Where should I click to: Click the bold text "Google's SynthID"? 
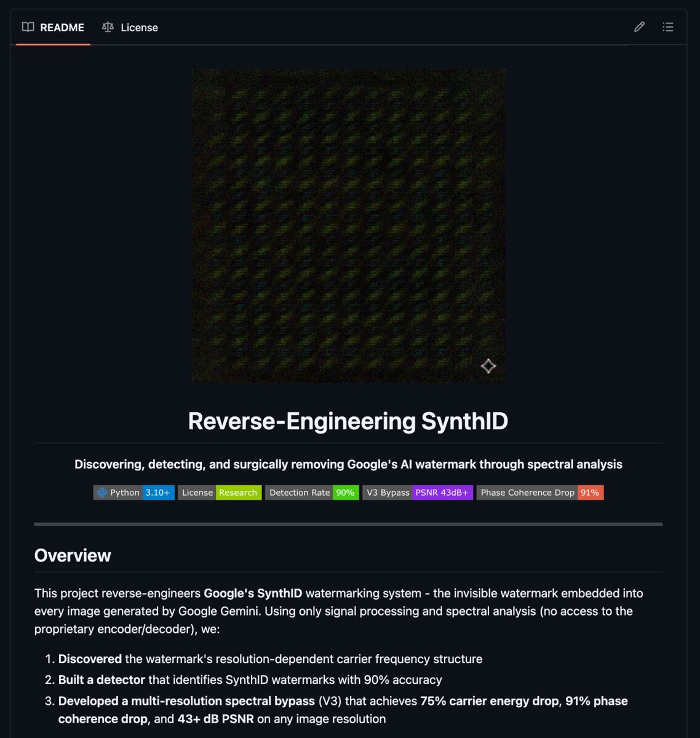[253, 593]
